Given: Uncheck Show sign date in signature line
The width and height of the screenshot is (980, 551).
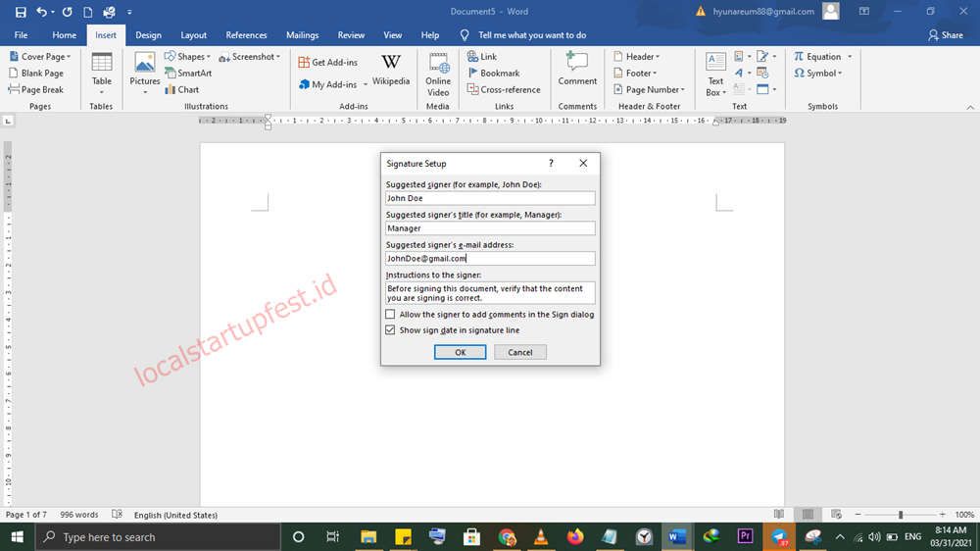Looking at the screenshot, I should (x=390, y=329).
